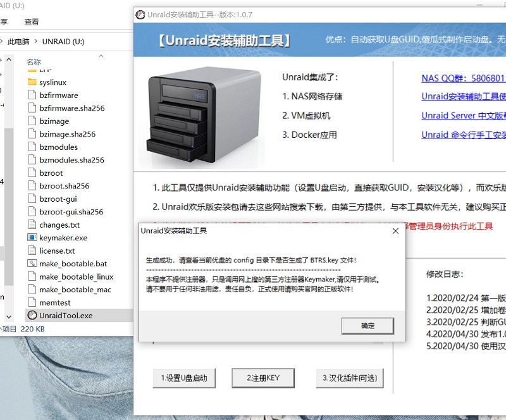Open the 查看 menu in Explorer

point(31,22)
